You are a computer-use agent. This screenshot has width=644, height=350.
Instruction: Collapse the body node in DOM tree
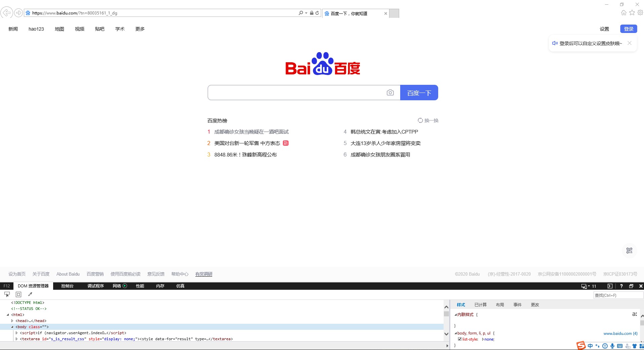pyautogui.click(x=12, y=327)
